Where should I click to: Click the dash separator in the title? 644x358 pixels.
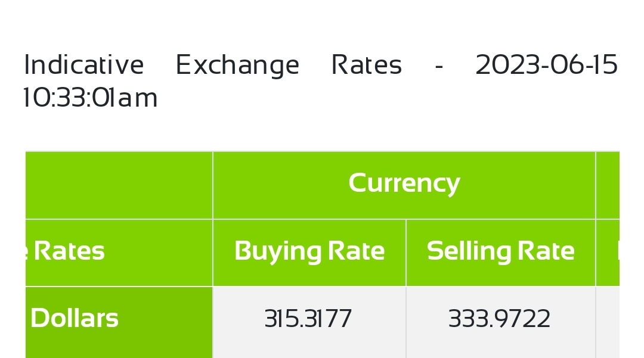[x=439, y=66]
